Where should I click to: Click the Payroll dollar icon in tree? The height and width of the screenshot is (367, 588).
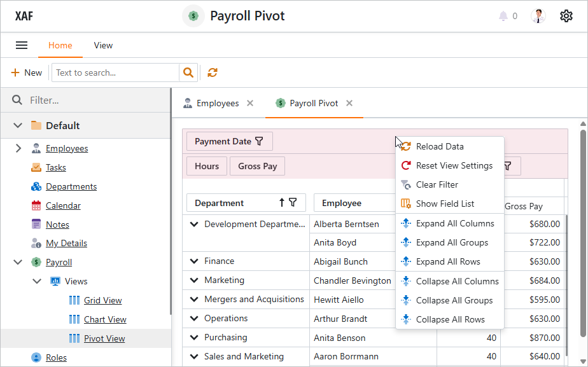tap(36, 262)
